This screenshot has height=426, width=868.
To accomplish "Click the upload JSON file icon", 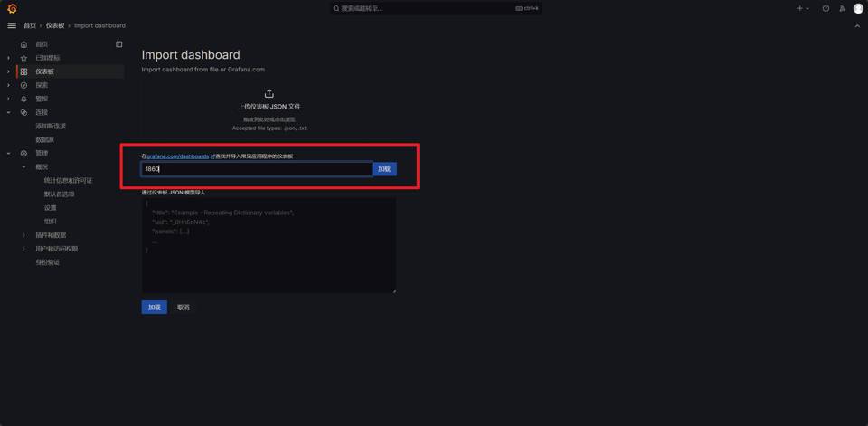I will click(269, 94).
